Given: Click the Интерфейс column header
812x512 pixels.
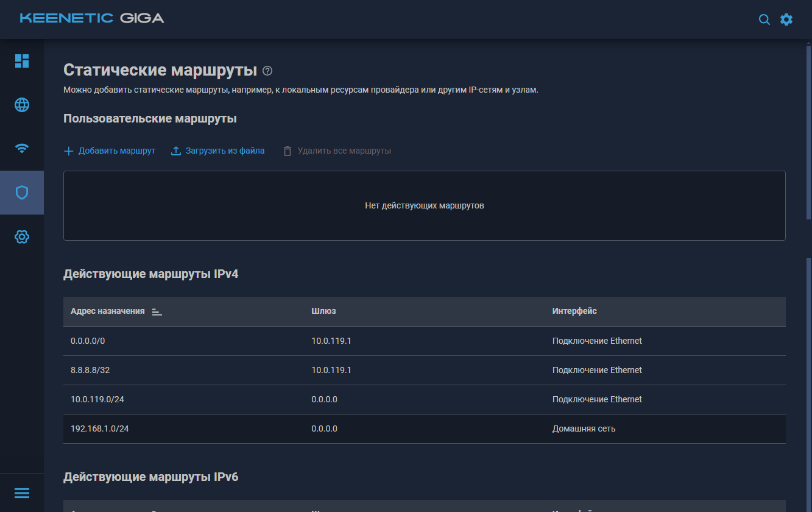Looking at the screenshot, I should [574, 311].
